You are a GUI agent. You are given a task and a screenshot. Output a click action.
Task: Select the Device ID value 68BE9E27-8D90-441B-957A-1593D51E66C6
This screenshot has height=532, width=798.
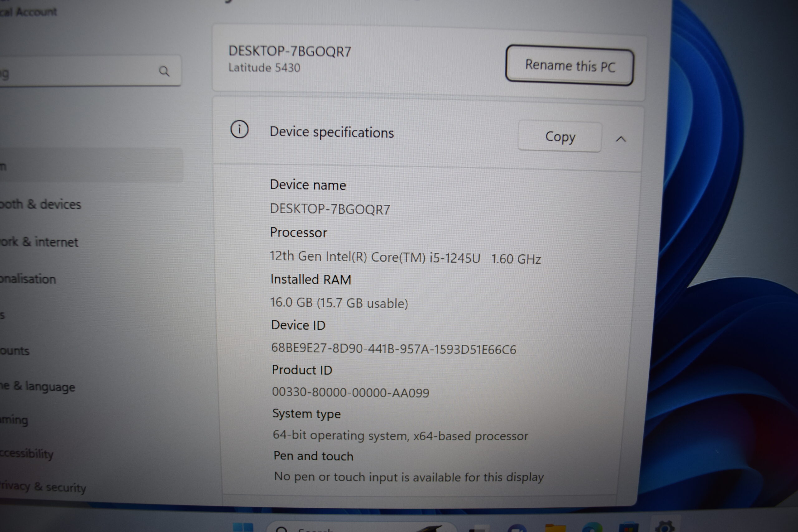tap(394, 348)
